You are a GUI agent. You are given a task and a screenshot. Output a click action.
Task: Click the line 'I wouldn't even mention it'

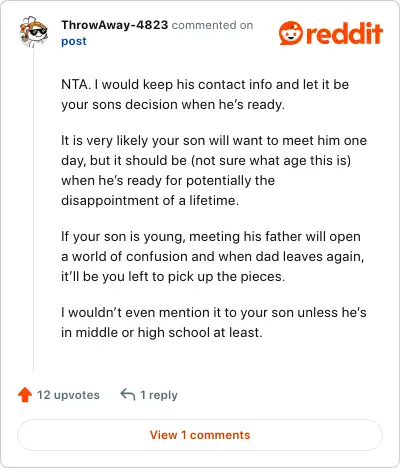pyautogui.click(x=214, y=313)
